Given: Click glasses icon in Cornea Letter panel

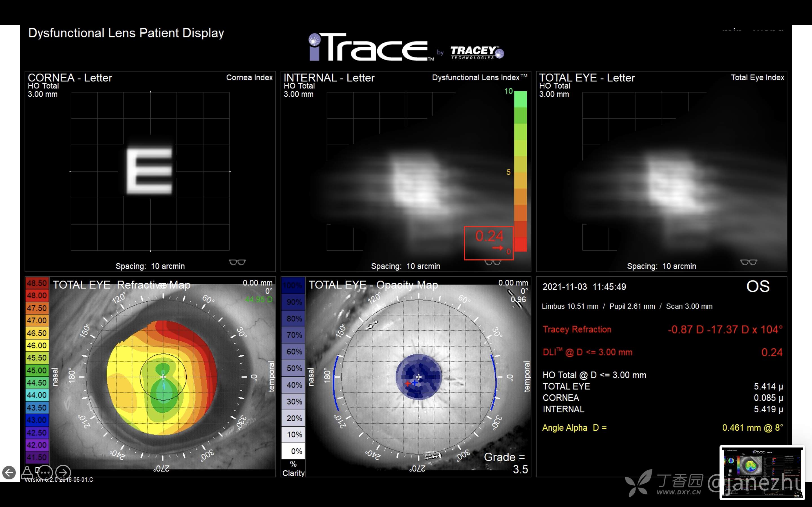Looking at the screenshot, I should click(x=237, y=262).
